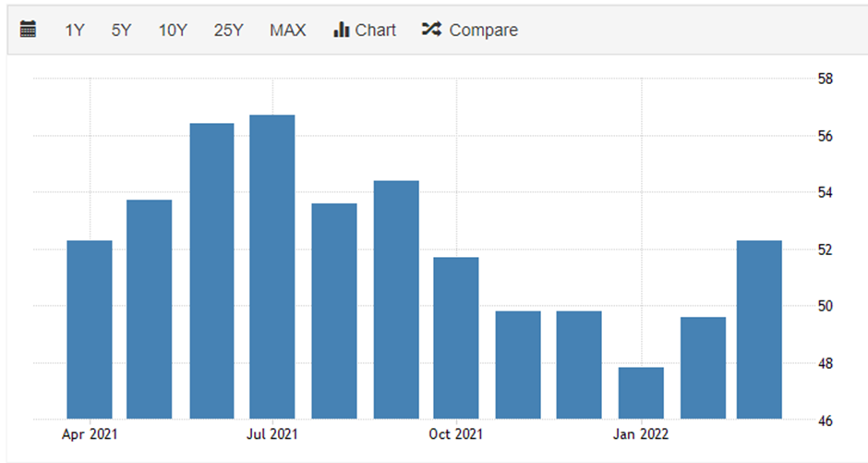Select the MAX time range
Viewport: 868px width, 463px height.
287,30
